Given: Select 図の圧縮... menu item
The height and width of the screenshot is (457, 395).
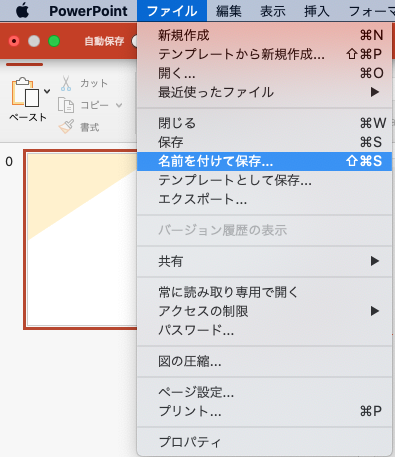Looking at the screenshot, I should click(x=264, y=361).
